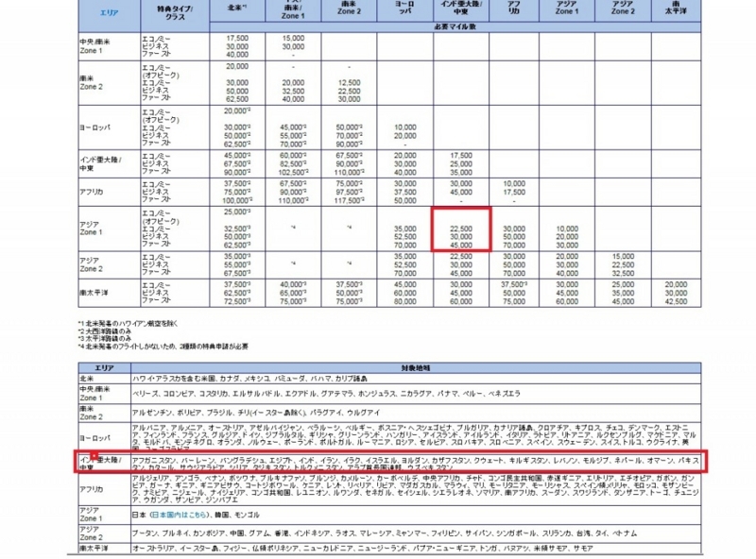Viewport: 756px width, 559px height.
Task: Click the 82,500 miles value
Action: pos(293,164)
